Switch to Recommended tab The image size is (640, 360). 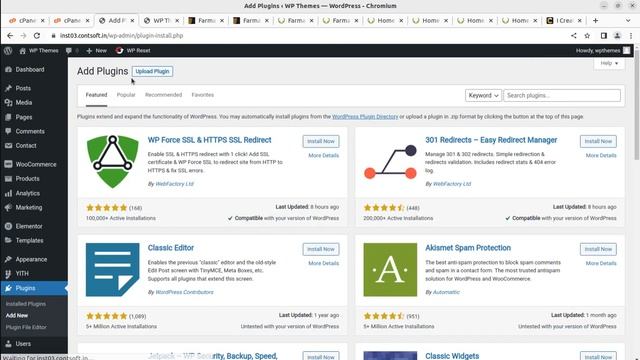click(163, 95)
